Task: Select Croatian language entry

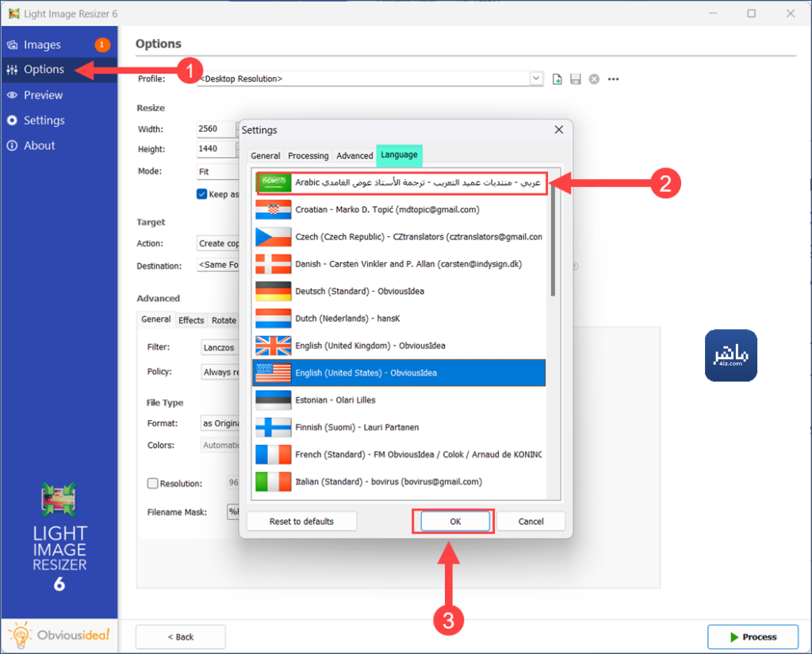Action: (x=400, y=210)
